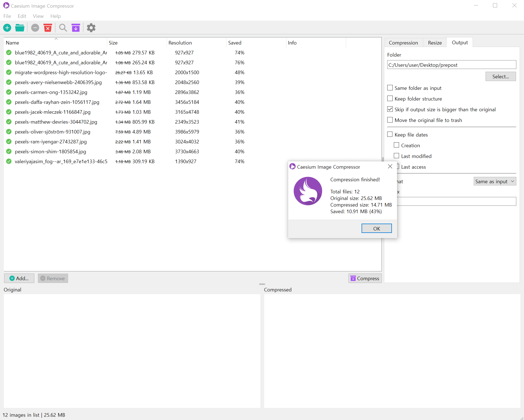Open folder using teal folder toolbar icon
Viewport: 524px width, 420px height.
[20, 28]
